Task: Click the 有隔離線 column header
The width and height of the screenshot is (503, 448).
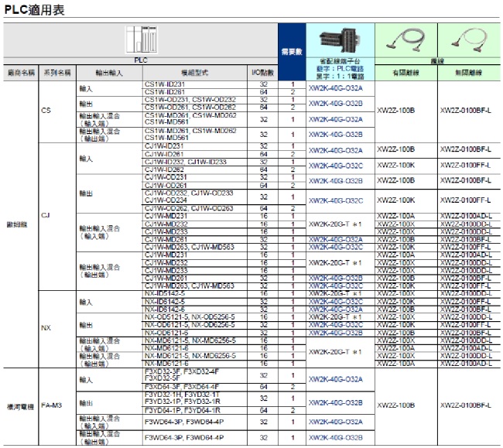Action: [x=405, y=73]
